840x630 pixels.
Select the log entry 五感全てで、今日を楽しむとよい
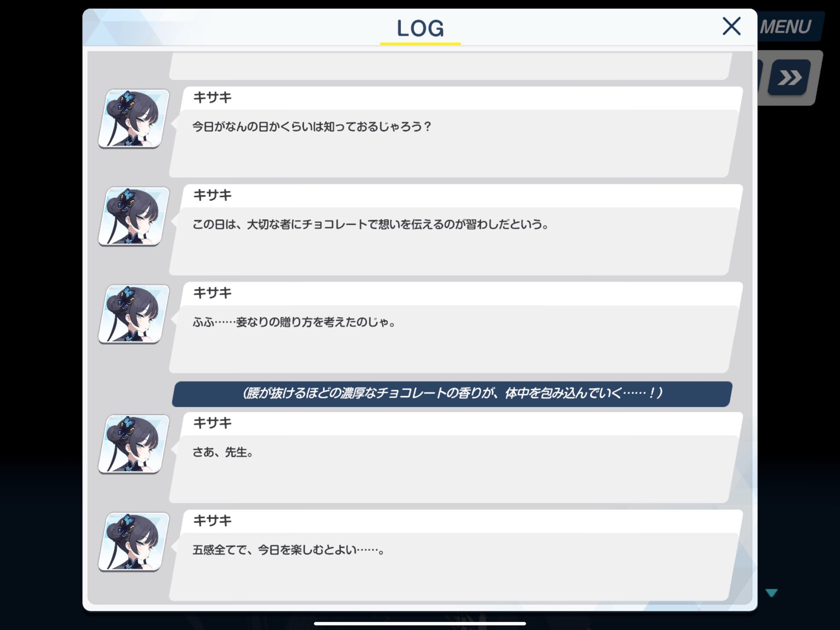455,555
